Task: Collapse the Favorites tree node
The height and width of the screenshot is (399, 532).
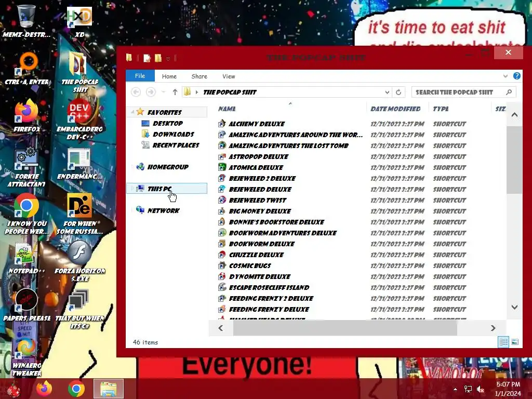Action: (x=132, y=112)
